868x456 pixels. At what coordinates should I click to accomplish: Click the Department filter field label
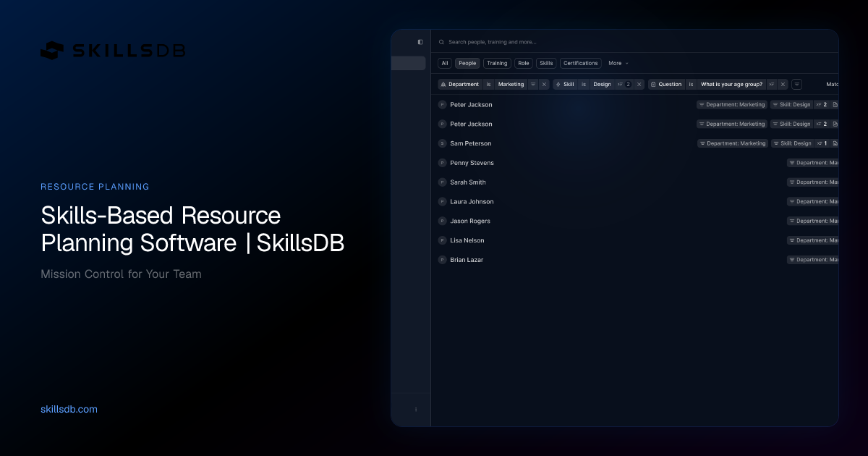tap(460, 84)
